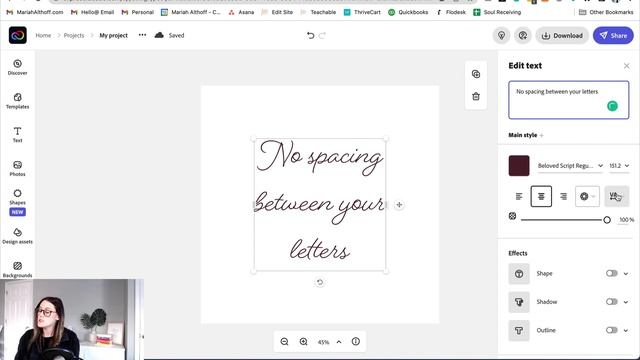
Task: Click the Adobe Express home logo
Action: (x=18, y=36)
